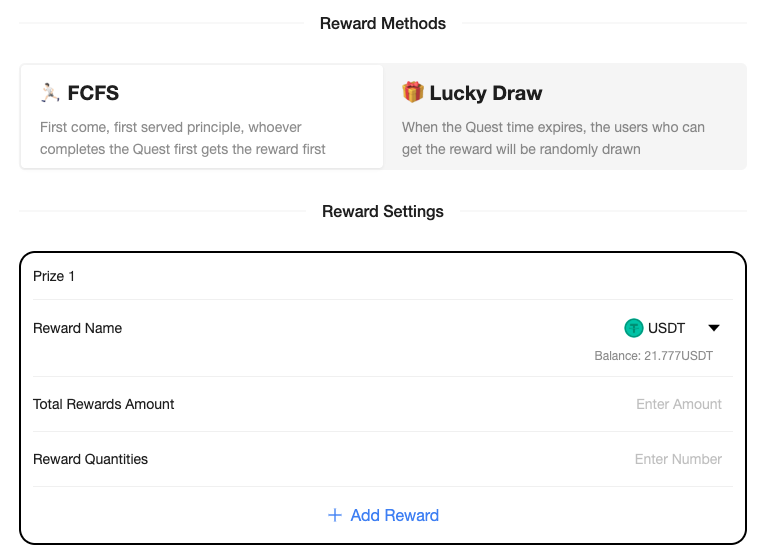The height and width of the screenshot is (560, 762).
Task: Select the FCFS reward method title
Action: coord(93,93)
